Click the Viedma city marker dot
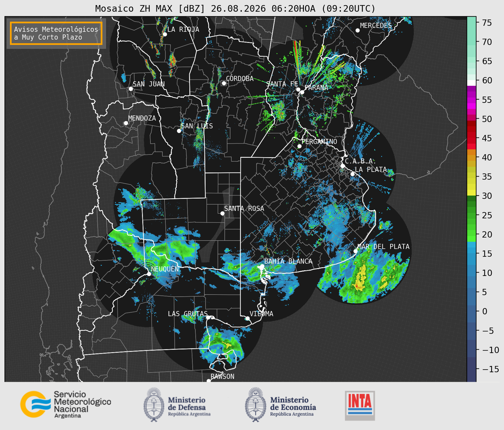The width and height of the screenshot is (504, 430). 247,318
